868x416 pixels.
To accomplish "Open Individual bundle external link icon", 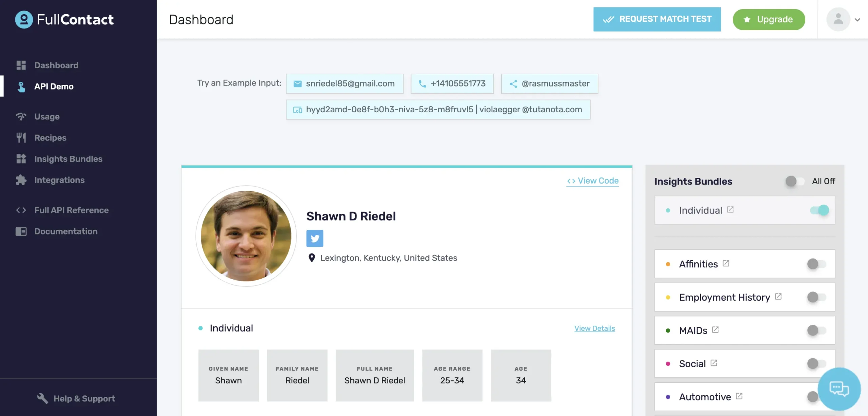I will coord(730,210).
